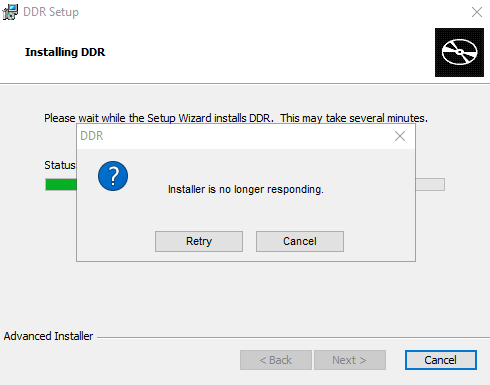
Task: Click the 'Installer is no longer responding' message
Action: click(246, 189)
